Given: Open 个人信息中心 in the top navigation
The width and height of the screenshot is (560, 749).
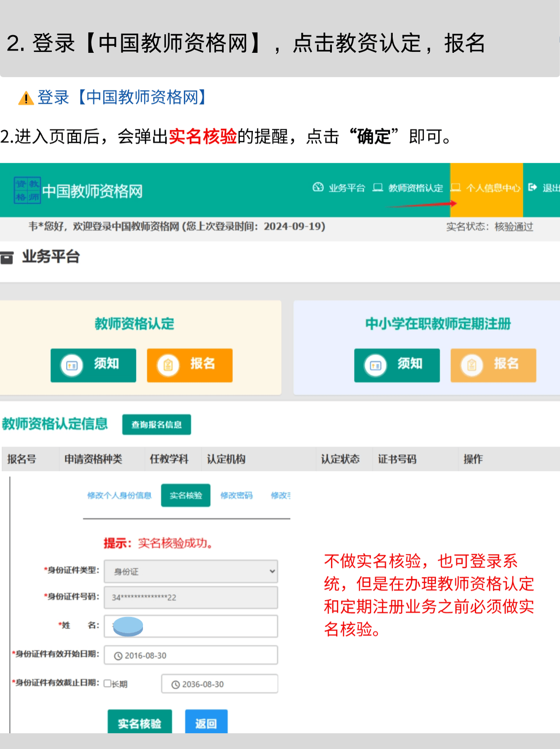Looking at the screenshot, I should 487,190.
